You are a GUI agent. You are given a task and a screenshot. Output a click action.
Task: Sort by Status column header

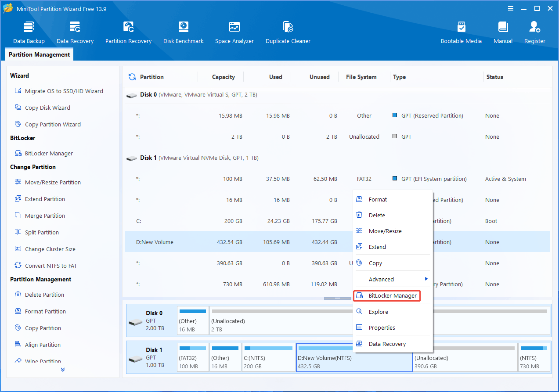pos(494,77)
